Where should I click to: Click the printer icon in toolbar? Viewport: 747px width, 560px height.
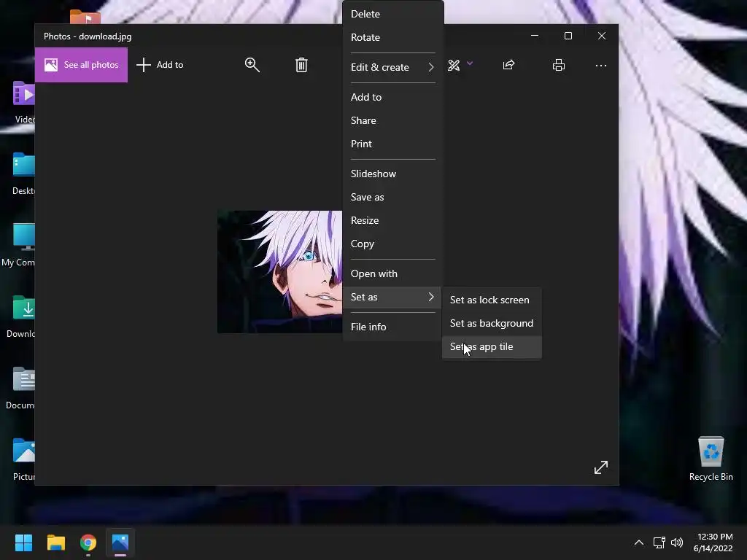point(558,65)
